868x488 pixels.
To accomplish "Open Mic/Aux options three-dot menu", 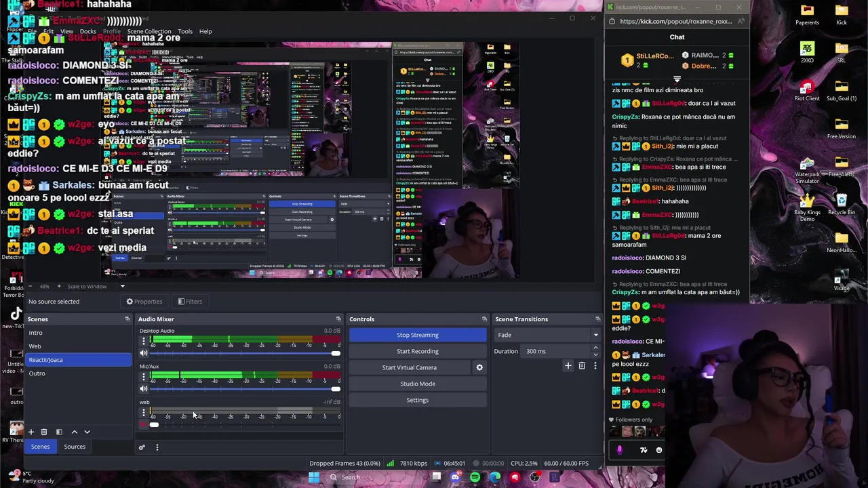I will 143,376.
